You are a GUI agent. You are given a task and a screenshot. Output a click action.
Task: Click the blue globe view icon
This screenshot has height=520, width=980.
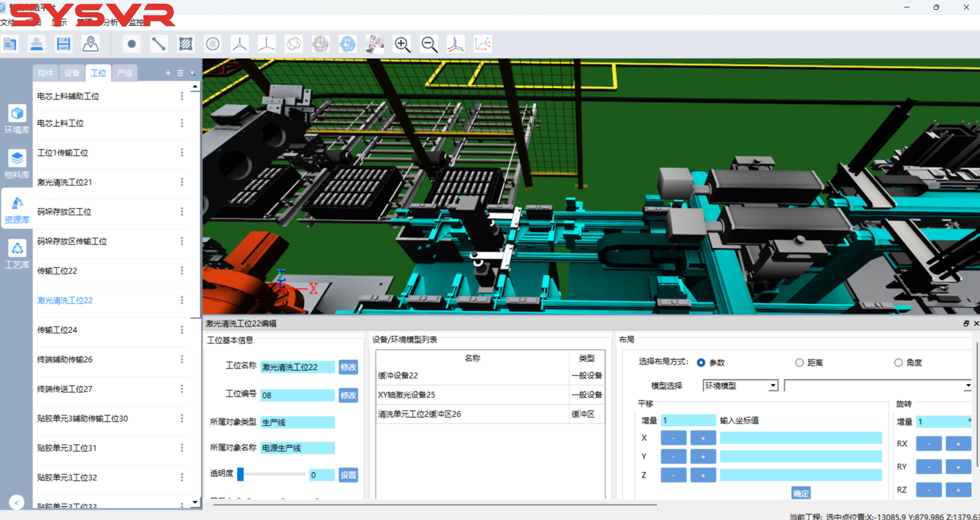pos(347,44)
